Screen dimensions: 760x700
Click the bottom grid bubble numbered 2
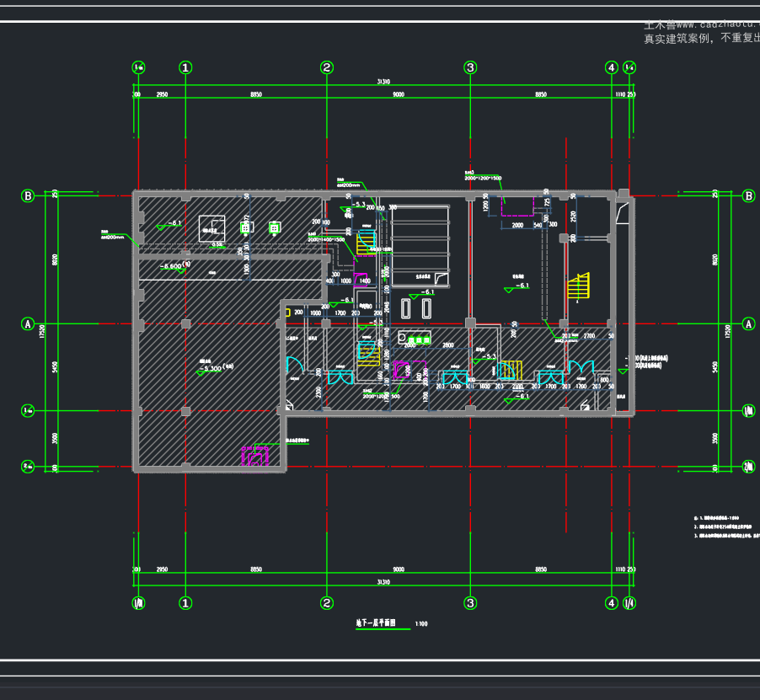(327, 603)
